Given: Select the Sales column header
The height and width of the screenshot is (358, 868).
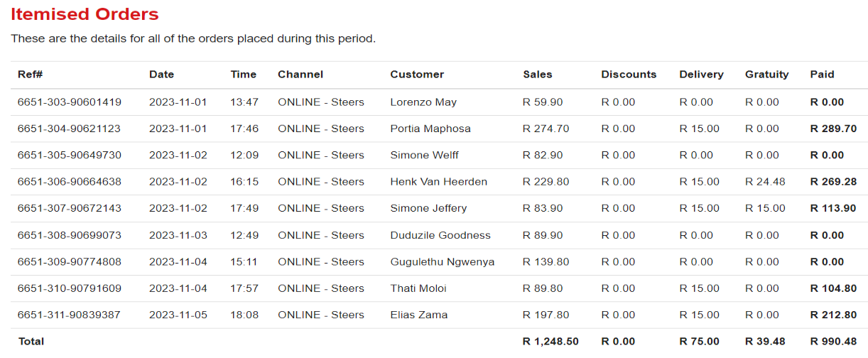Looking at the screenshot, I should click(x=538, y=75).
